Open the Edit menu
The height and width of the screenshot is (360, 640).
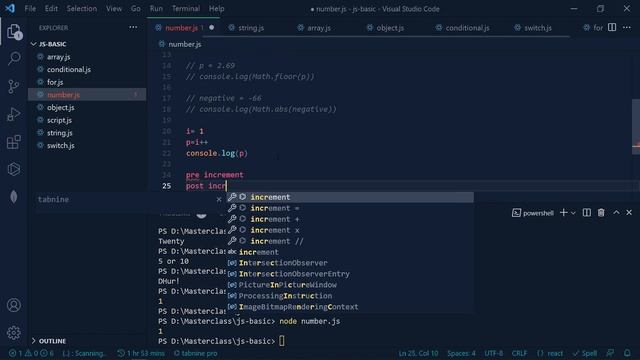[51, 9]
